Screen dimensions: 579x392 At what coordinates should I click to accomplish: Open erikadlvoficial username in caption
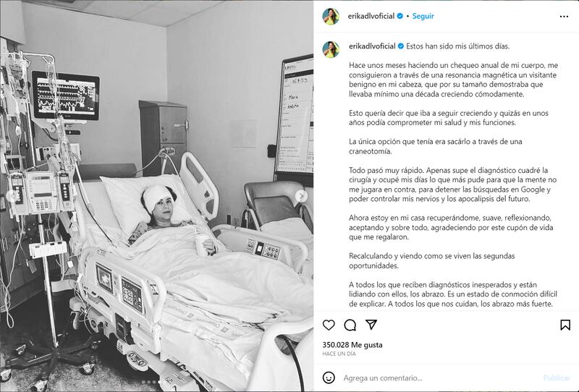pyautogui.click(x=372, y=46)
